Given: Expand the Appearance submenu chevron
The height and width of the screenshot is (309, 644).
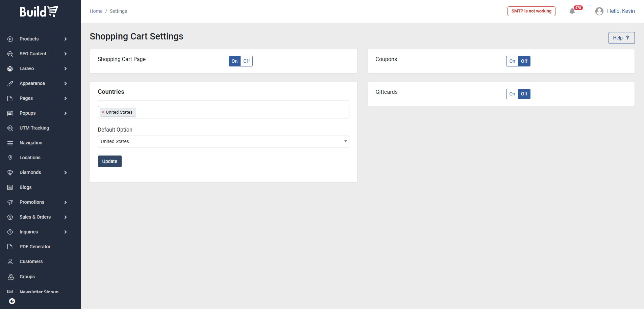Looking at the screenshot, I should coord(66,84).
